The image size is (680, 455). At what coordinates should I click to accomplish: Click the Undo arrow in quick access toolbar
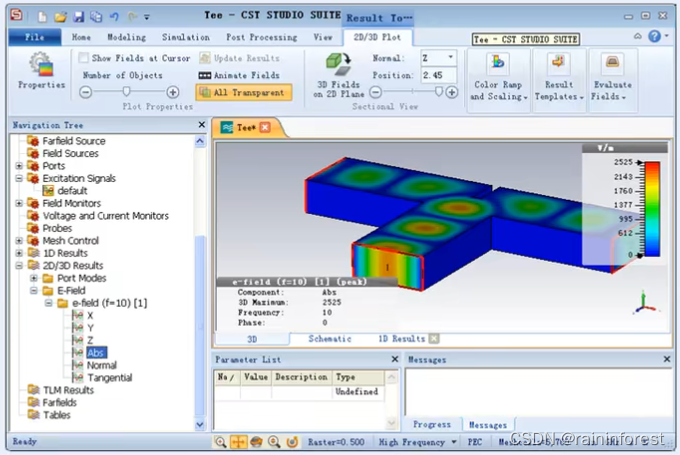tap(114, 17)
